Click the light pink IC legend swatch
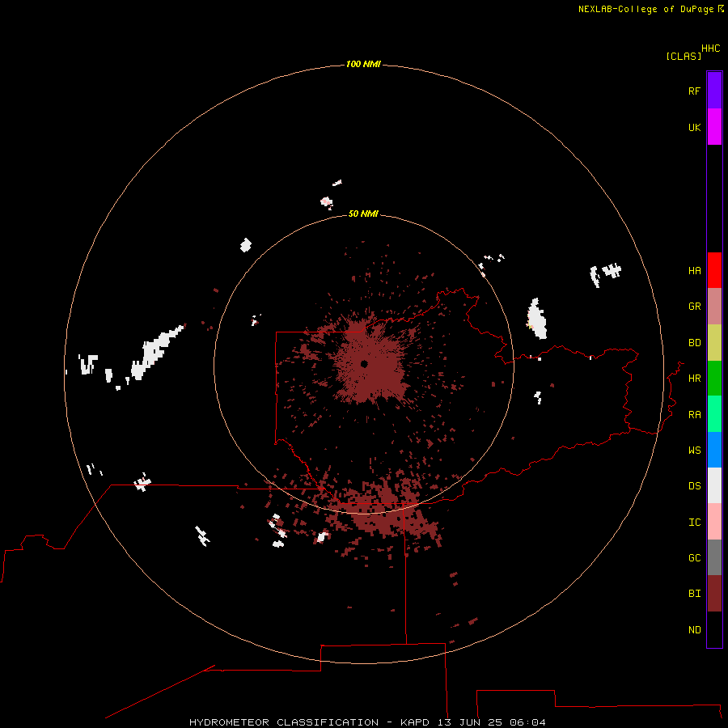The image size is (728, 728). click(714, 522)
